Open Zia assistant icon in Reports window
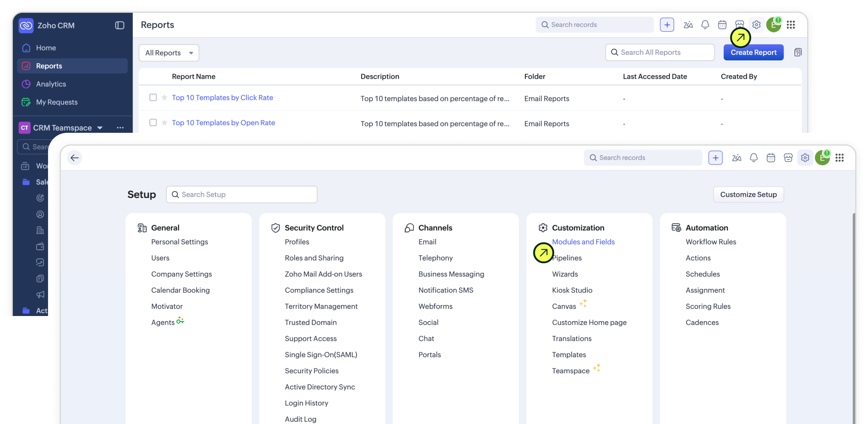The width and height of the screenshot is (868, 424). coord(688,25)
